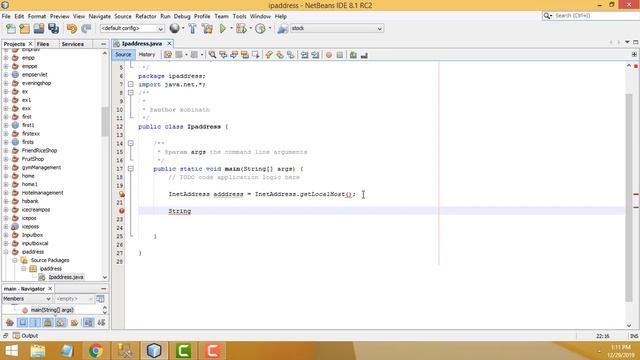Toggle Sort by Name button in Navigator
Image resolution: width=640 pixels, height=360 pixels.
pyautogui.click(x=88, y=323)
